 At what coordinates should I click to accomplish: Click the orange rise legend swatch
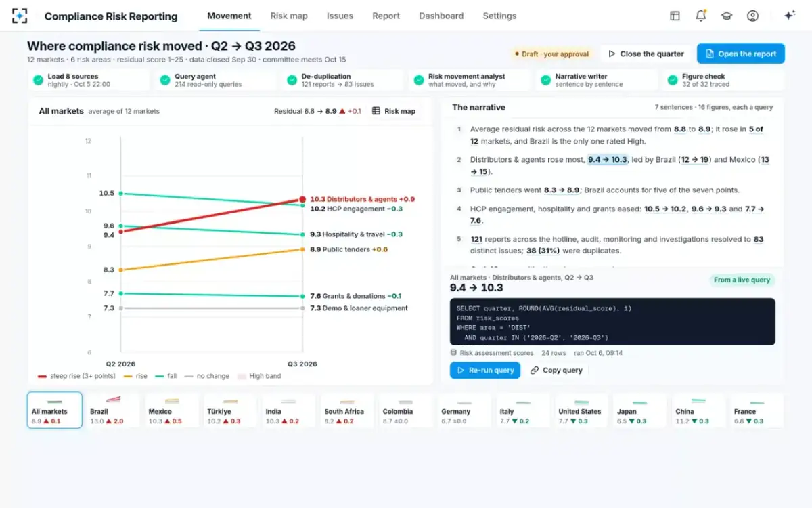click(x=129, y=376)
